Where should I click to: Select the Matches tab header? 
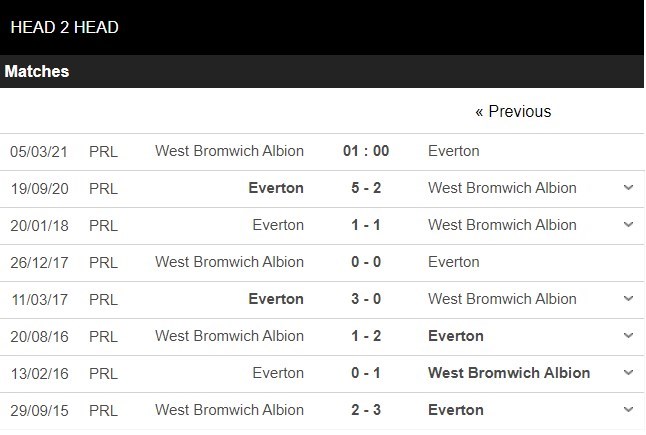(x=37, y=72)
